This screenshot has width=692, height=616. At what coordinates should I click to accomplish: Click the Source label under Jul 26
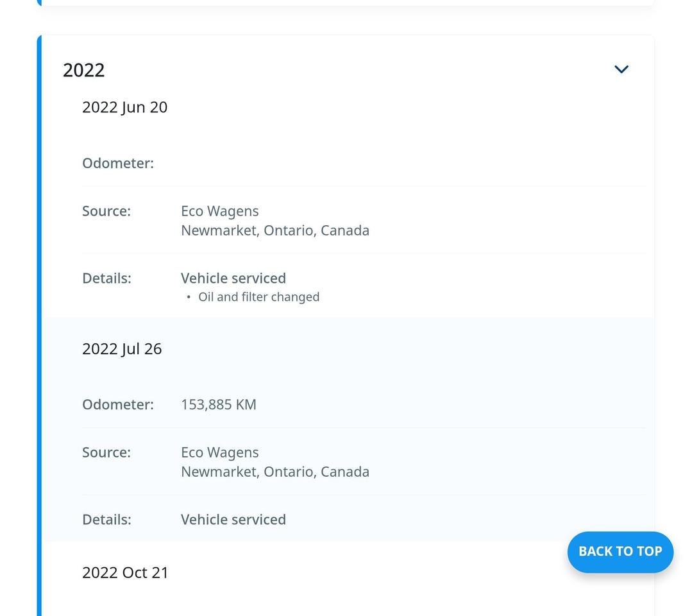[x=106, y=452]
